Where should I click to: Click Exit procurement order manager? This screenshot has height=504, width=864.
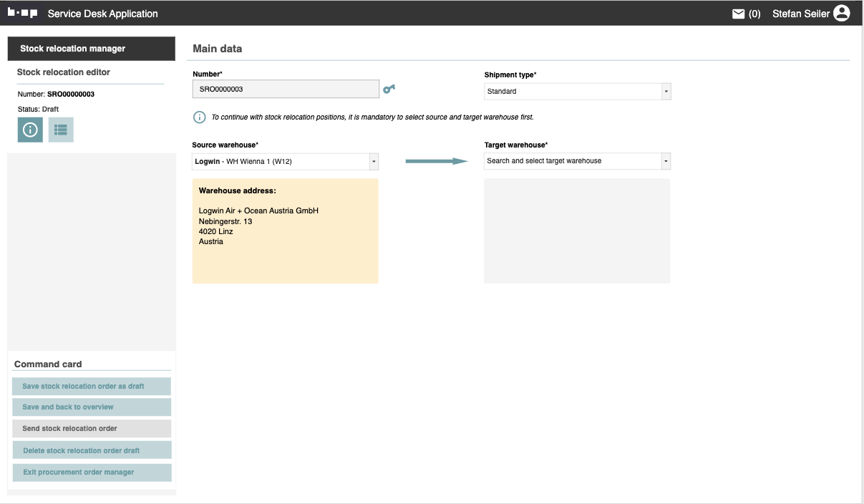[x=92, y=472]
